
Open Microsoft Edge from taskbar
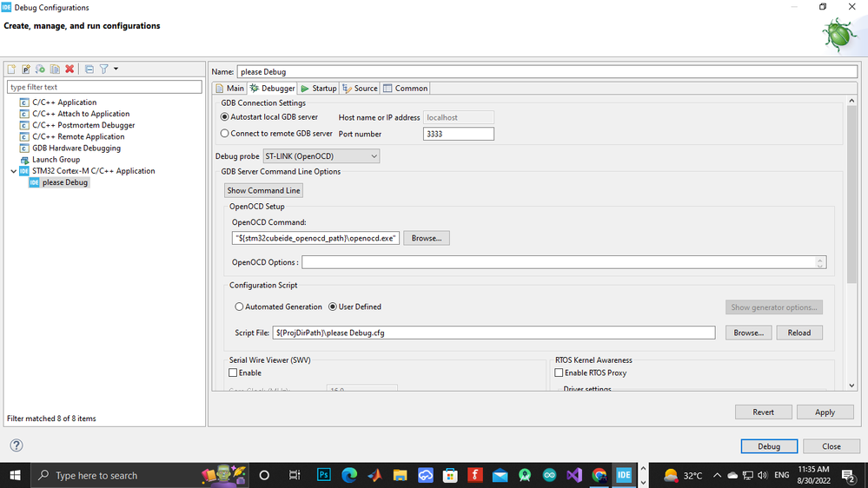349,475
